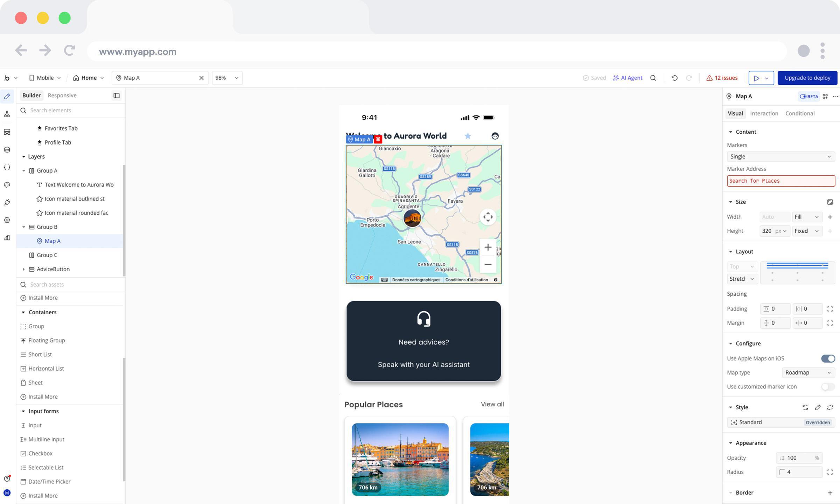Open the Plugins icon in left sidebar
Image resolution: width=840 pixels, height=504 pixels.
(7, 203)
